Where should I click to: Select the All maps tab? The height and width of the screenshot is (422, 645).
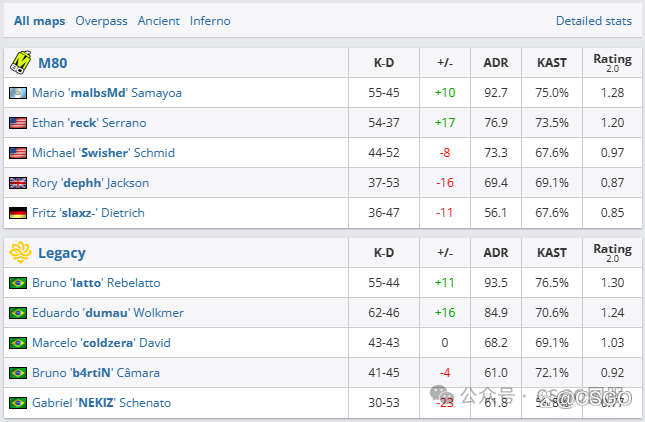pyautogui.click(x=39, y=20)
